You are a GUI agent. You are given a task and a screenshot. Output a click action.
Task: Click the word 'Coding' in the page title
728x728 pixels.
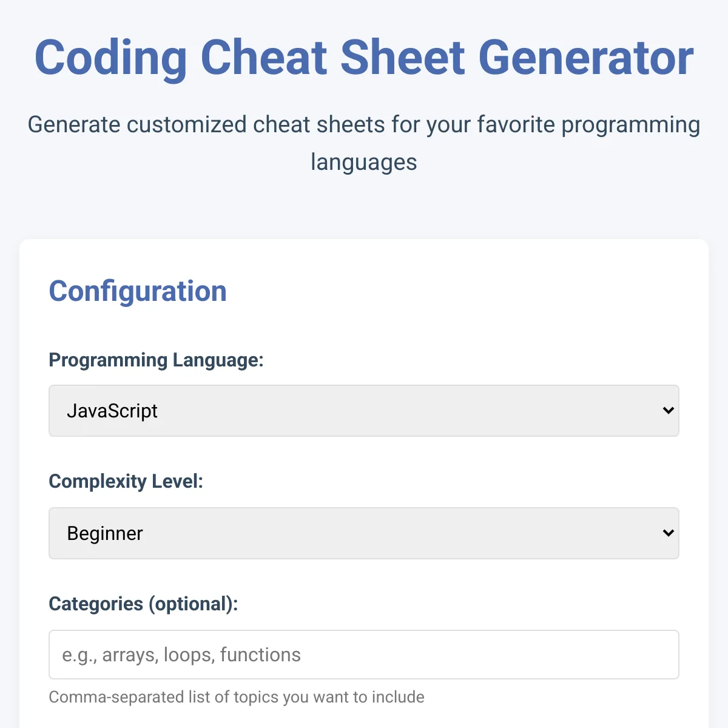tap(110, 58)
